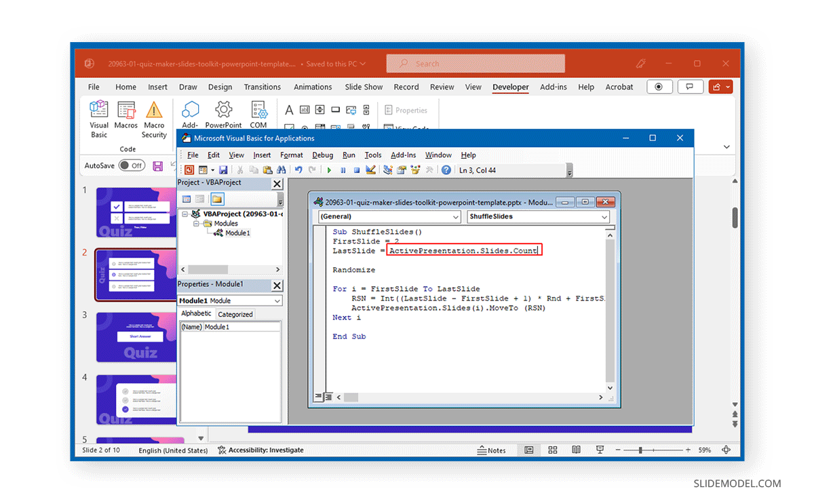Save the VBA project with disk icon

tap(223, 170)
